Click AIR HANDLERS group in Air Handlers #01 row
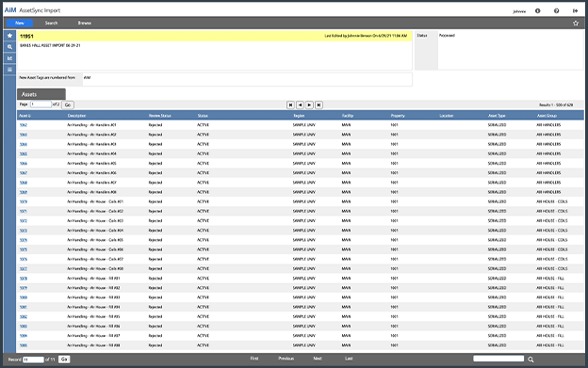 548,125
